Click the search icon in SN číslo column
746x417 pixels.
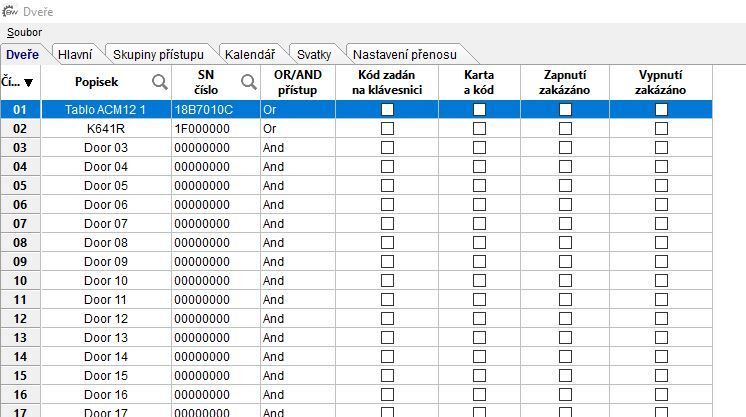click(x=248, y=82)
